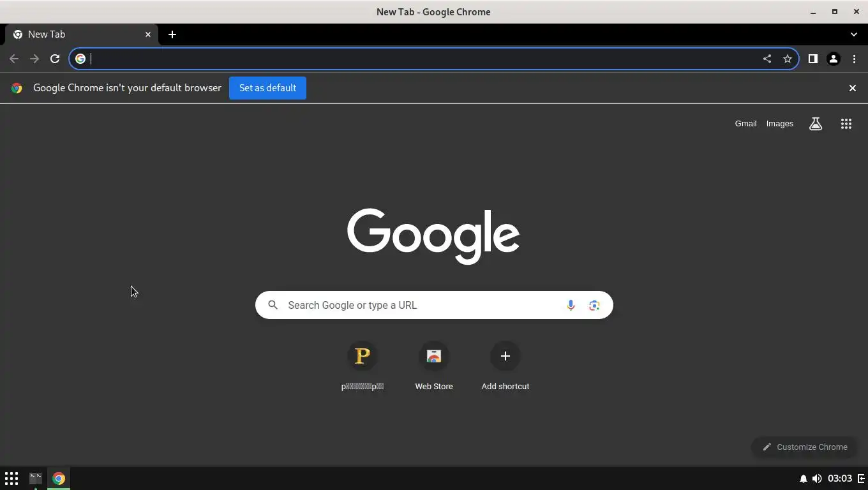Search by image with the Lens icon
Image resolution: width=868 pixels, height=490 pixels.
[x=594, y=305]
